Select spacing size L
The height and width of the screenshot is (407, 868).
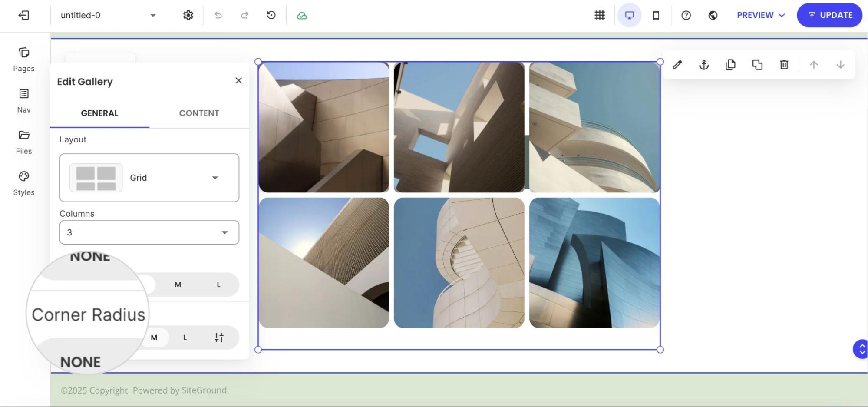tap(218, 285)
